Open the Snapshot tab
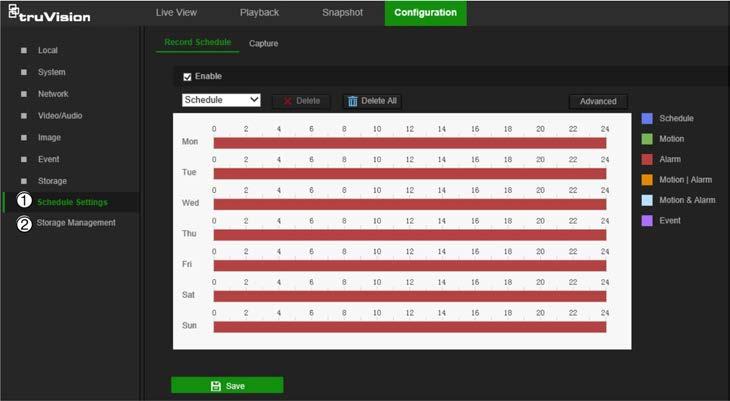The image size is (730, 401). click(342, 13)
